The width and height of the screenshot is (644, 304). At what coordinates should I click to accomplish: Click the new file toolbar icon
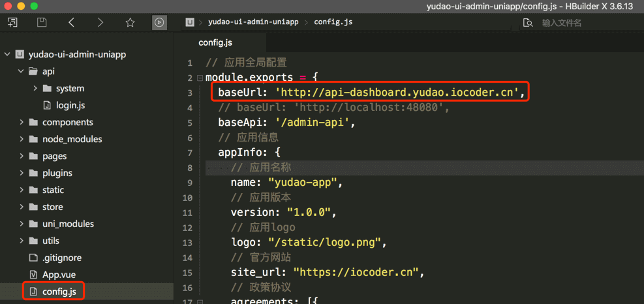coord(12,22)
